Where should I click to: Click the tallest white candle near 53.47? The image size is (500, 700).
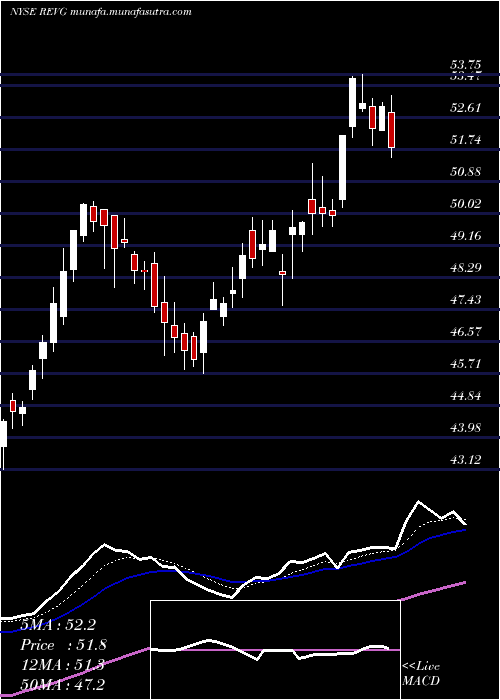(353, 102)
